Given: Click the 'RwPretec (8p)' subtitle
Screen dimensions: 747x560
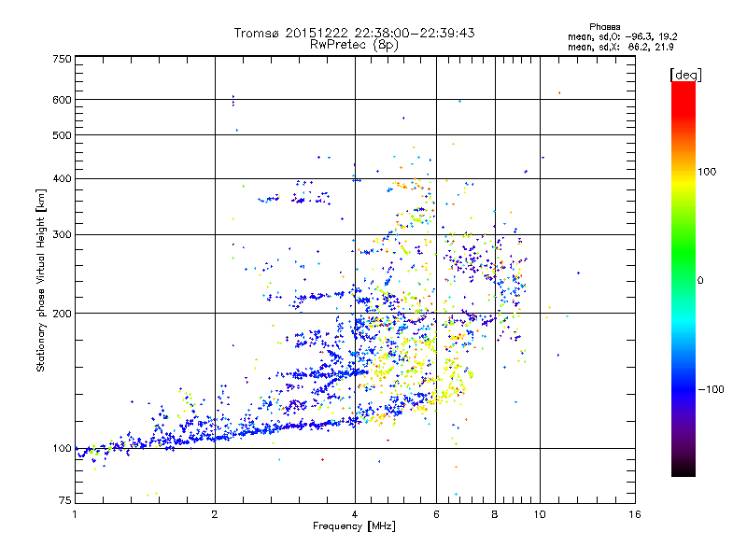Looking at the screenshot, I should tap(354, 45).
